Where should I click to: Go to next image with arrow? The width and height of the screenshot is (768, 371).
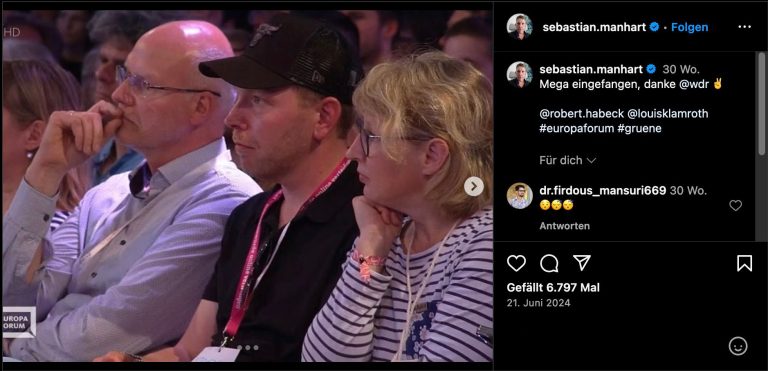point(474,186)
